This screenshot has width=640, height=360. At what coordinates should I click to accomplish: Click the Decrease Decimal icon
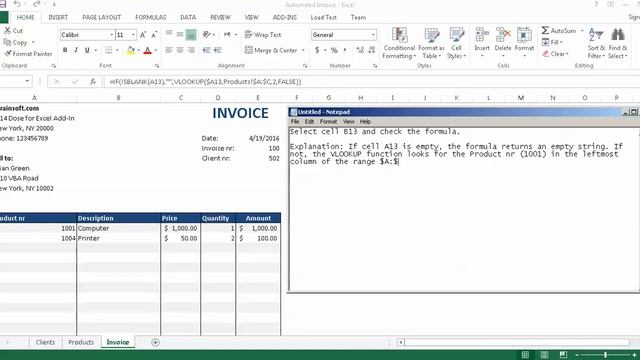coord(371,50)
